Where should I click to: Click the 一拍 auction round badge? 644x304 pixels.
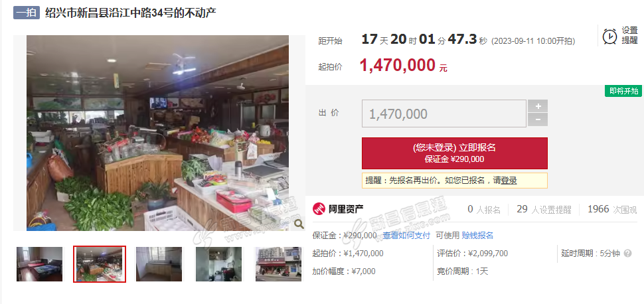tap(27, 13)
